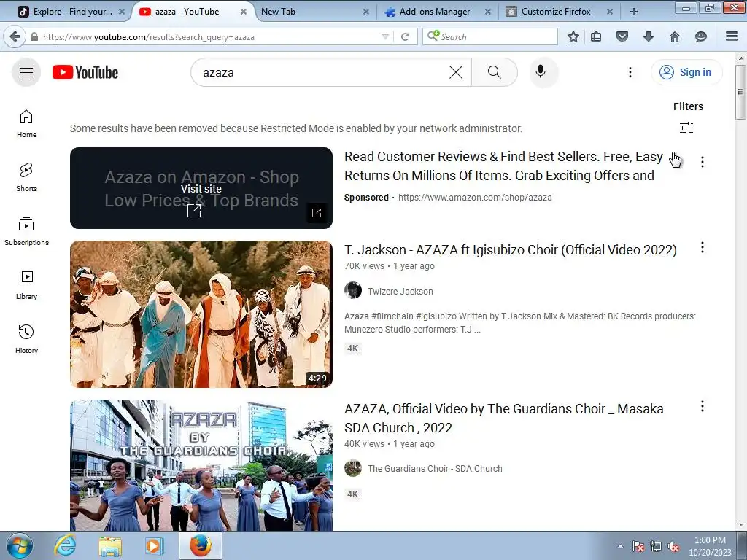Open Firefox Hello chat icon
Viewport: 747px width, 560px height.
[x=701, y=36]
